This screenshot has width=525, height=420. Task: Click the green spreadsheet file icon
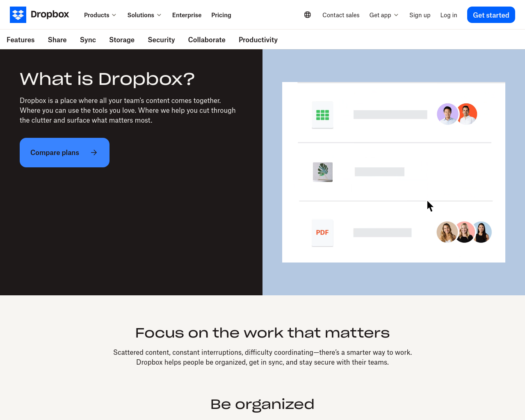pyautogui.click(x=322, y=115)
